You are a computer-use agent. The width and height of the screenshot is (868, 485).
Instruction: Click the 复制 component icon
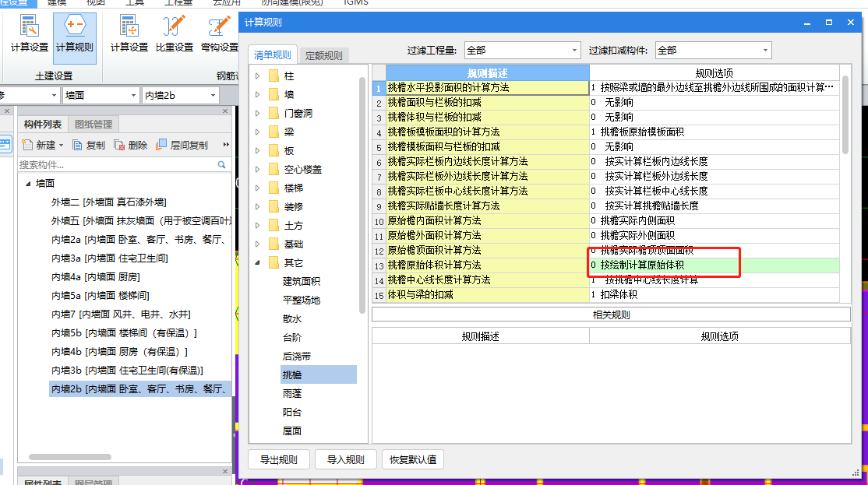[x=89, y=145]
